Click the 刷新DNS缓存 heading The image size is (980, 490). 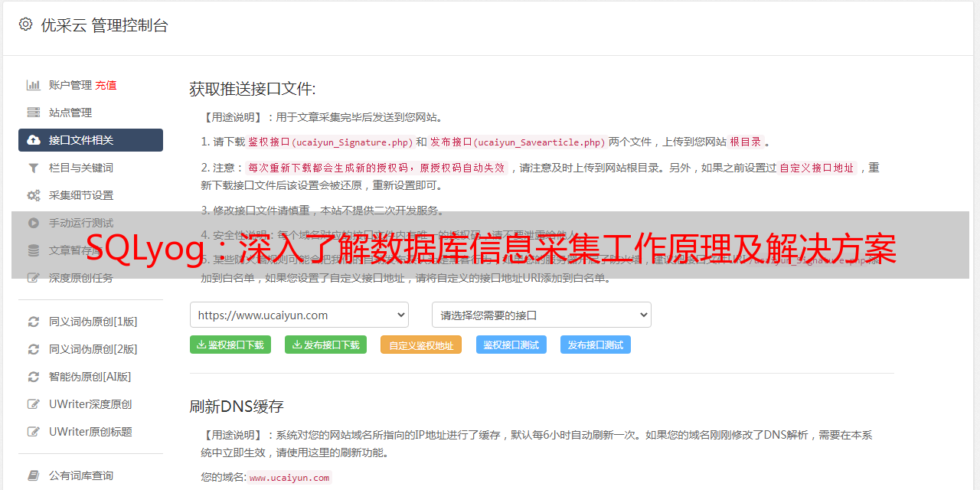237,406
